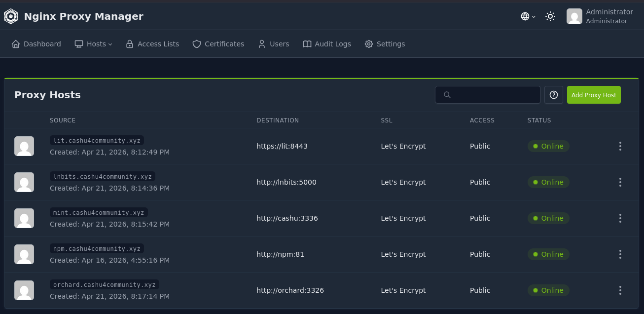Click the npm.cashu4community.xyz domain tag
The width and height of the screenshot is (644, 314).
click(97, 248)
